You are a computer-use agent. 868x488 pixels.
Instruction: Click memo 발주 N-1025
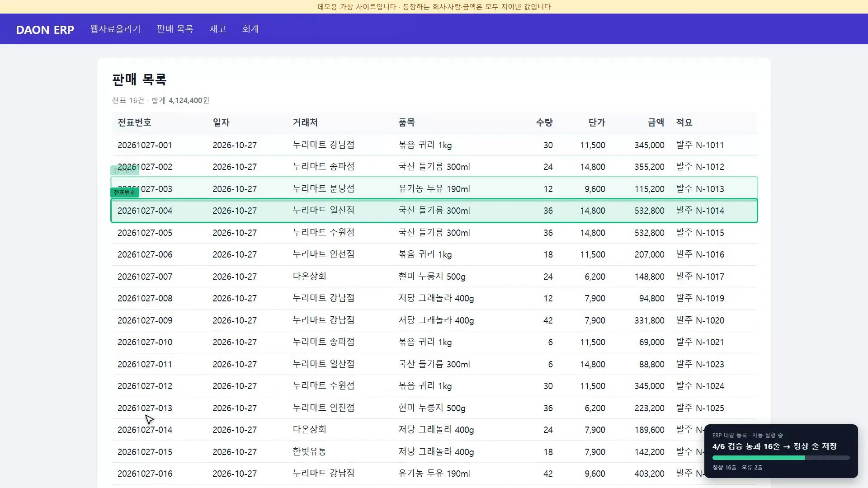(700, 408)
